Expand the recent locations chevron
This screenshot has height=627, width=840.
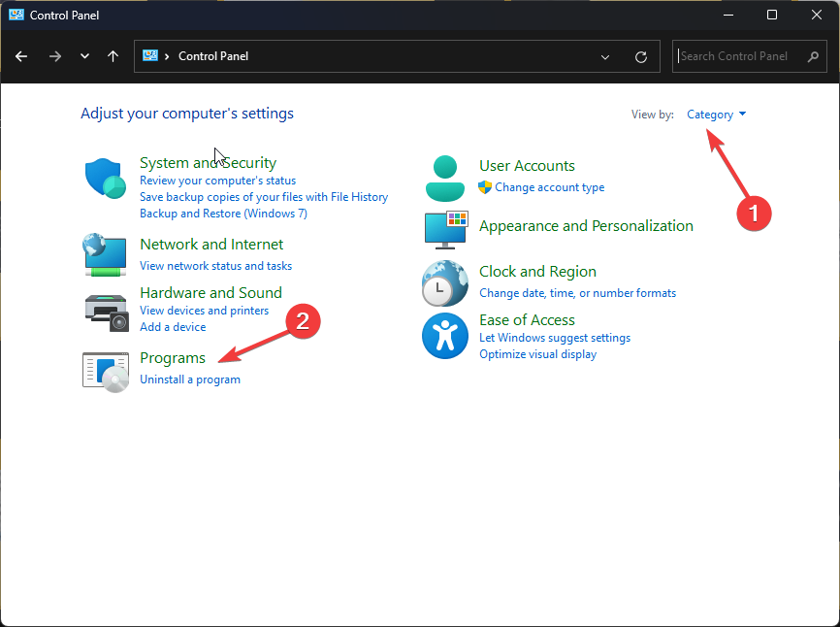pos(84,56)
